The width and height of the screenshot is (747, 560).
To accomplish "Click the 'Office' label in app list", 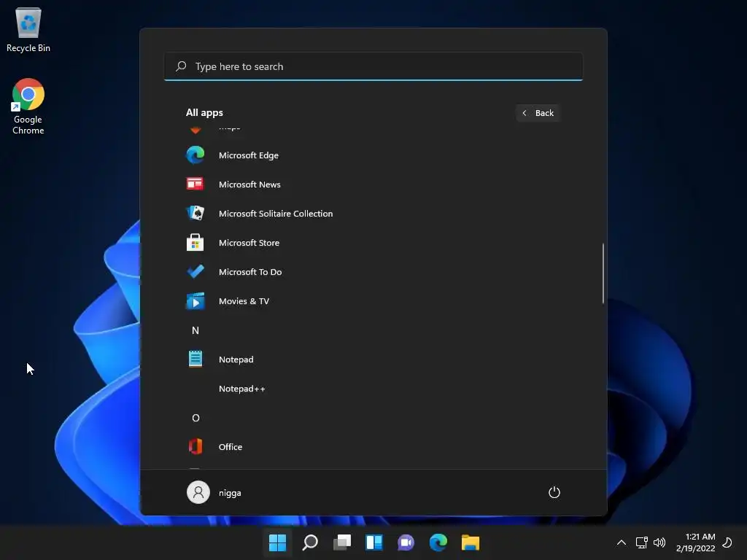I will click(x=231, y=447).
